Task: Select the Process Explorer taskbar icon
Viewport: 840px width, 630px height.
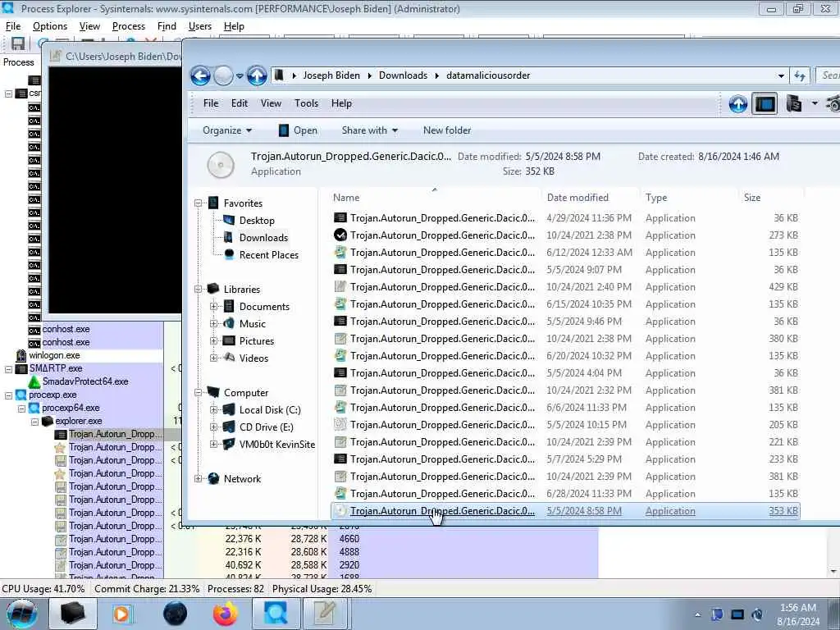Action: [x=276, y=614]
